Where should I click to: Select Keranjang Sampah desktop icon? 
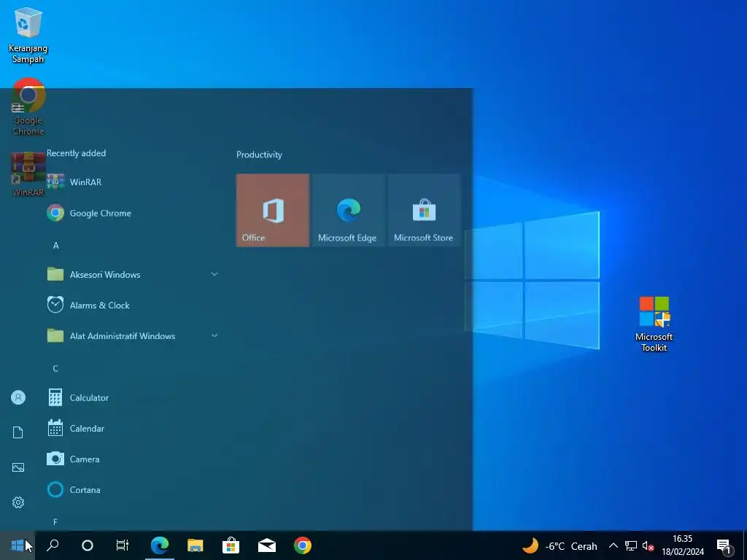(x=28, y=35)
